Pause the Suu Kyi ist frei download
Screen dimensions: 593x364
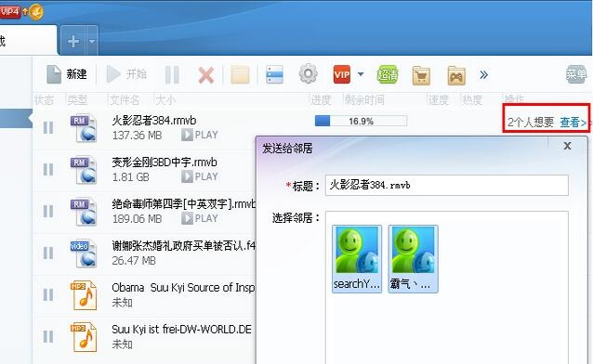pos(48,336)
